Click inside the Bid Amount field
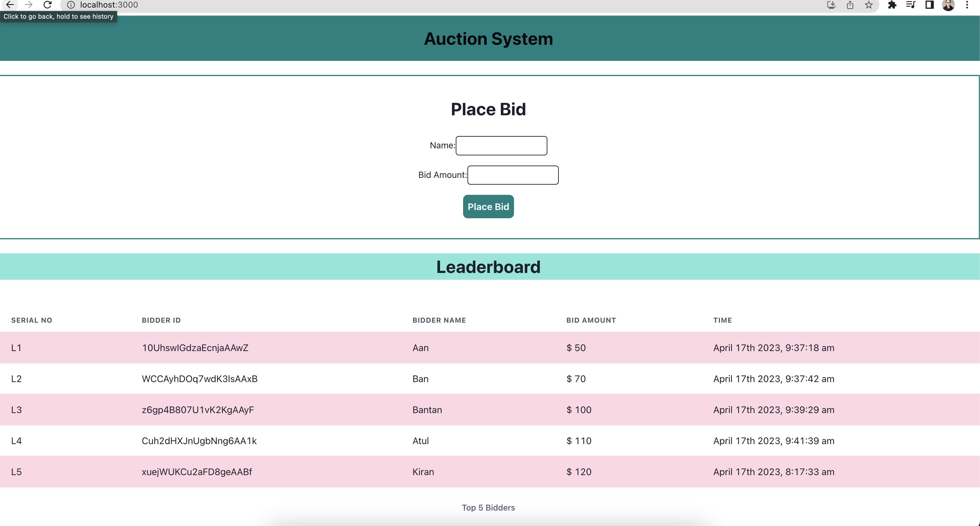Screen dimensions: 980x526 coord(513,175)
